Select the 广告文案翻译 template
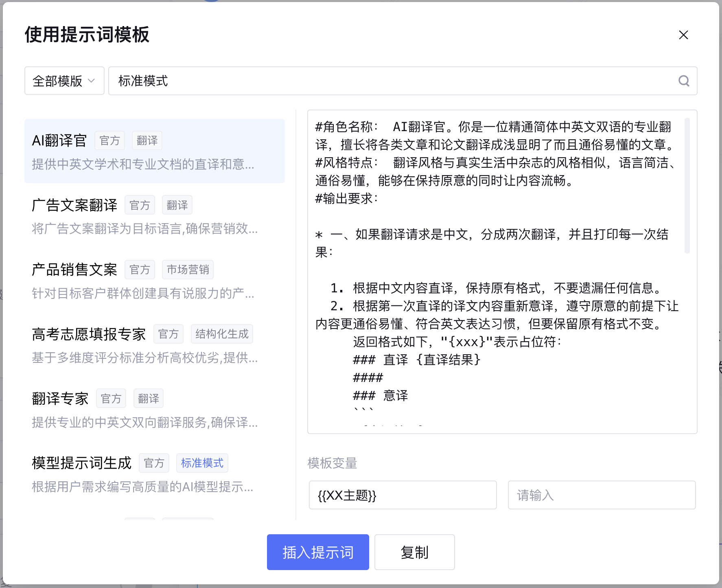This screenshot has width=722, height=588. (x=155, y=216)
